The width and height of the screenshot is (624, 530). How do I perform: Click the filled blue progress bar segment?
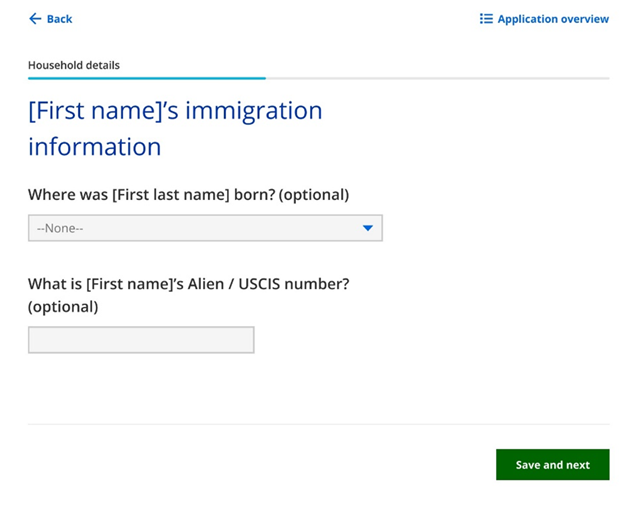pyautogui.click(x=146, y=77)
